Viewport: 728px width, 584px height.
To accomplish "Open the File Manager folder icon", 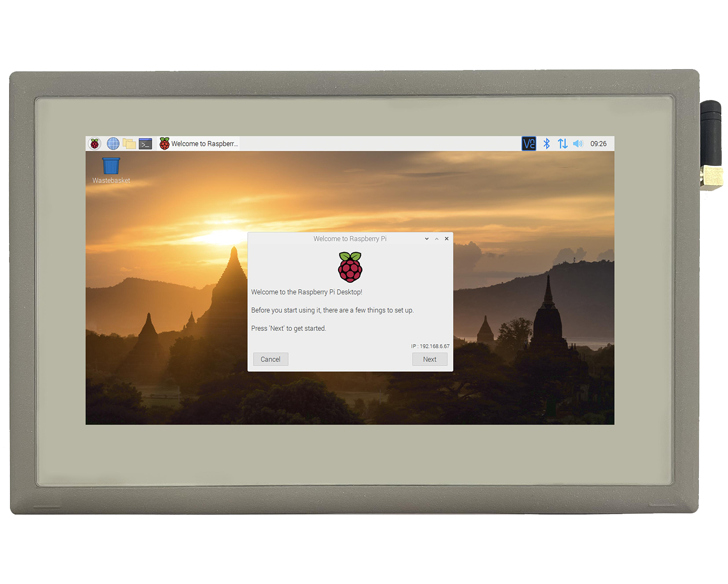I will [129, 144].
